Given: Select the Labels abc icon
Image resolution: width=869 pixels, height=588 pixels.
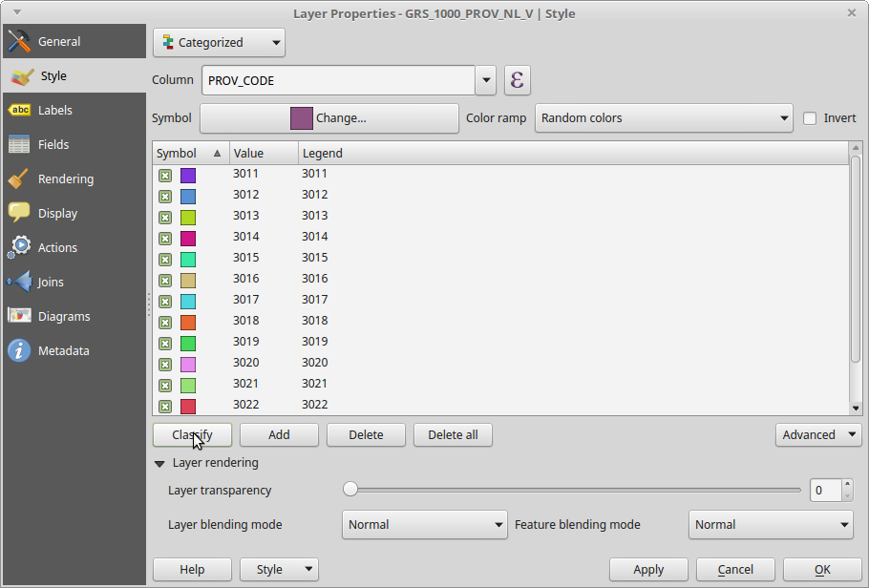Looking at the screenshot, I should [x=19, y=111].
